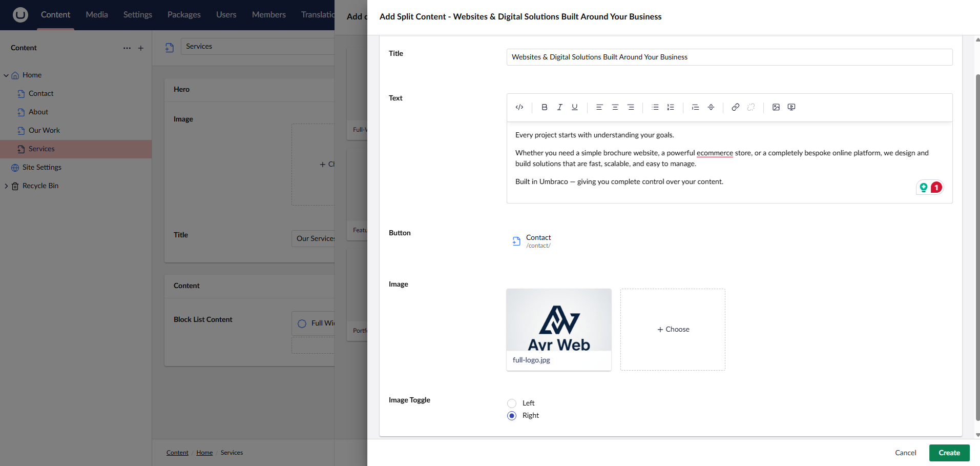Screen dimensions: 980x466
Task: Click the Title input field
Action: pos(729,57)
